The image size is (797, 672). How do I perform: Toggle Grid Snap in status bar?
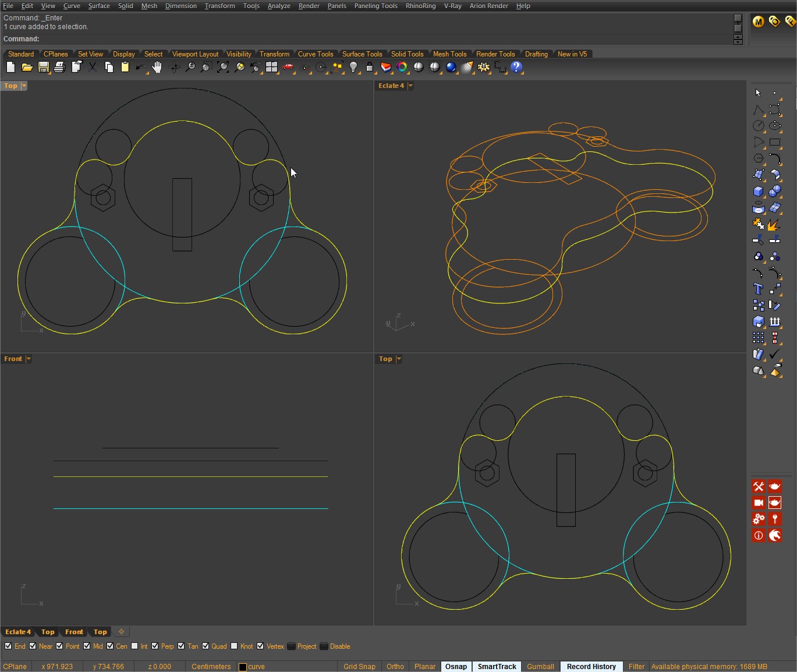coord(359,667)
